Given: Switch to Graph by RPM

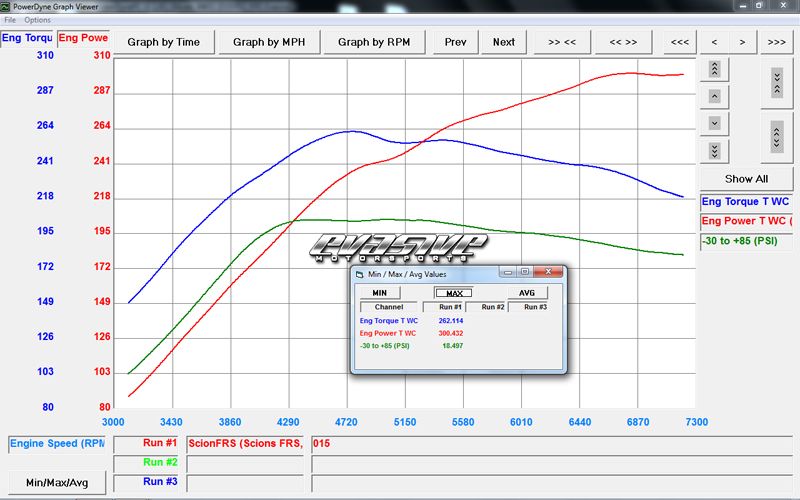Looking at the screenshot, I should coord(374,42).
